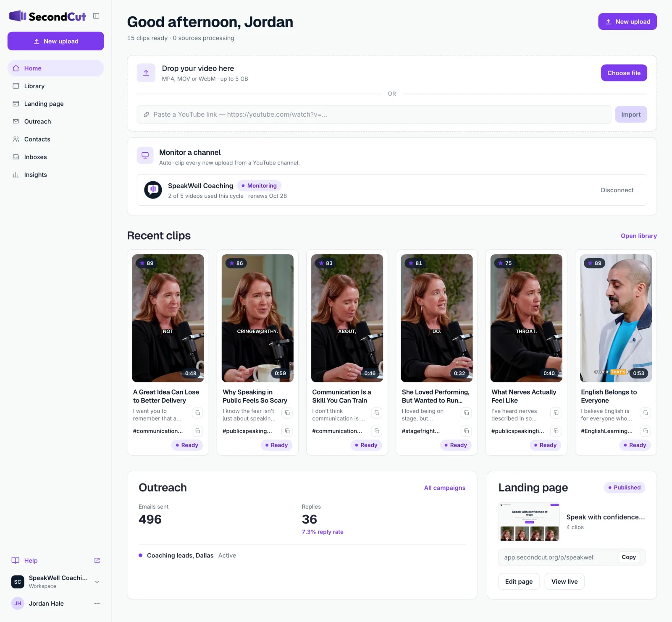Navigate to Outreach section
This screenshot has width=672, height=622.
[55, 121]
